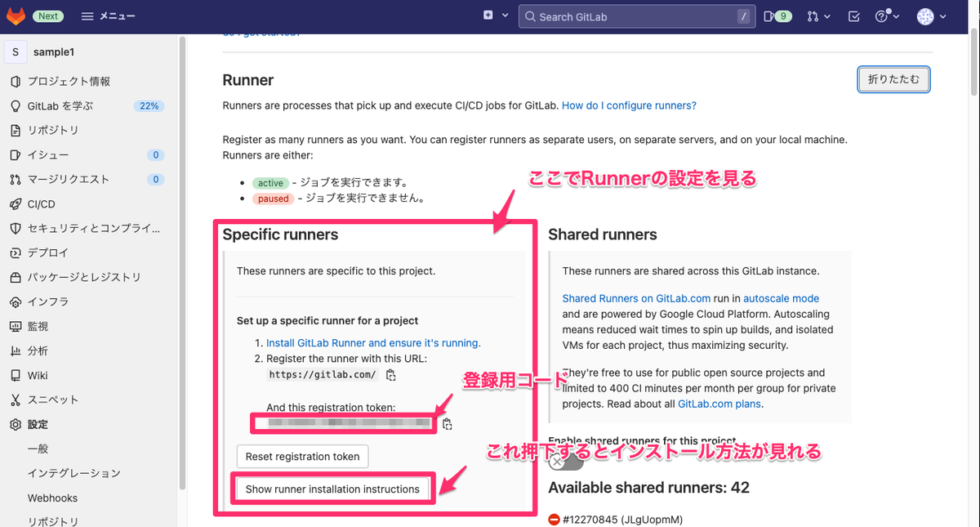Open the autoscale mode link
Viewport: 980px width, 527px height.
coord(781,299)
